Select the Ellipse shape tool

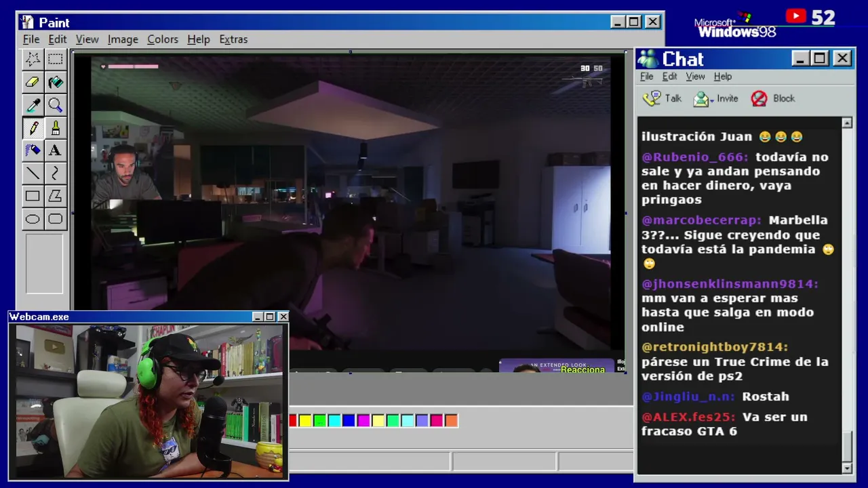[33, 219]
